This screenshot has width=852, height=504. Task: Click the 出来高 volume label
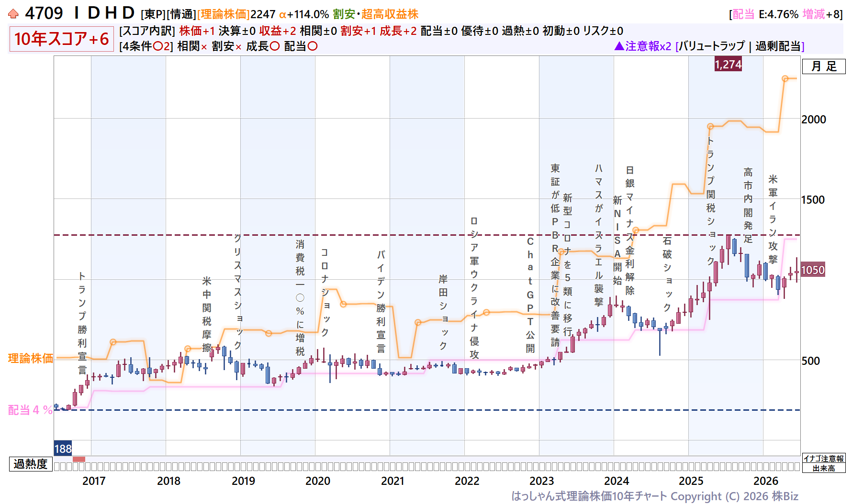tap(824, 468)
